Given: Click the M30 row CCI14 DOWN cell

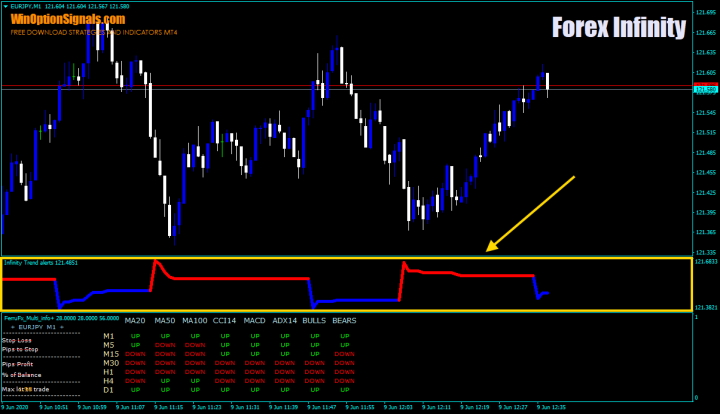Looking at the screenshot, I should tap(225, 363).
